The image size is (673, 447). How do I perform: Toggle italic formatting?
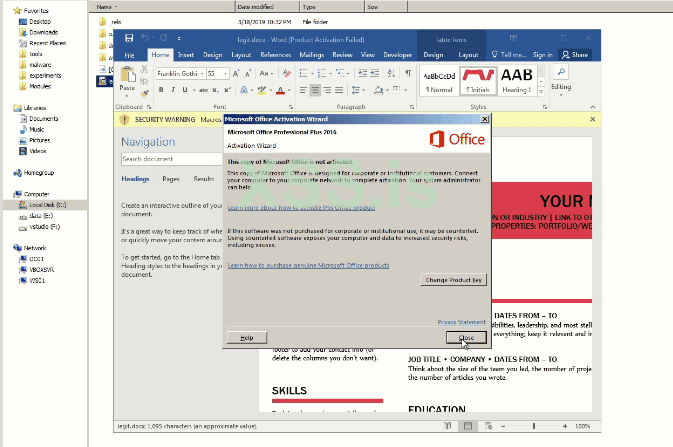(x=173, y=90)
